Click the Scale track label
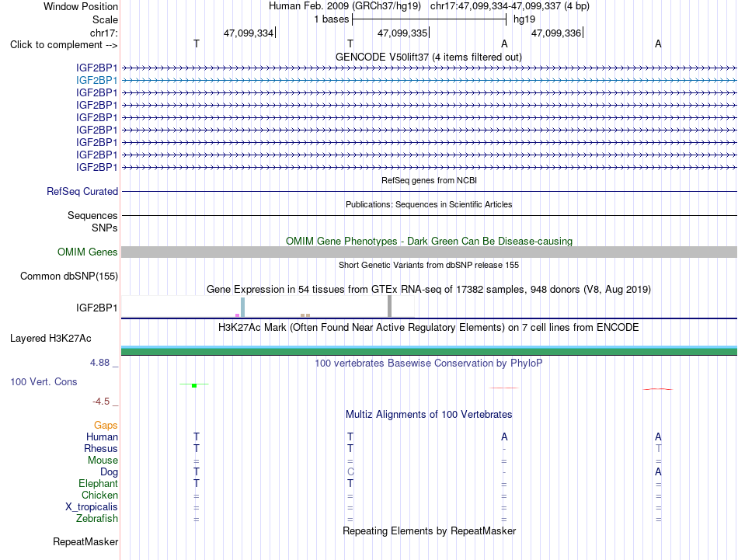This screenshot has height=560, width=738. point(105,19)
